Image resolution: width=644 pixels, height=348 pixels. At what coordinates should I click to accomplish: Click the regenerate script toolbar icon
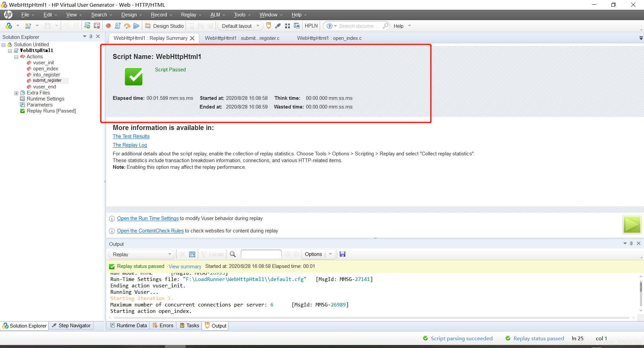click(87, 26)
